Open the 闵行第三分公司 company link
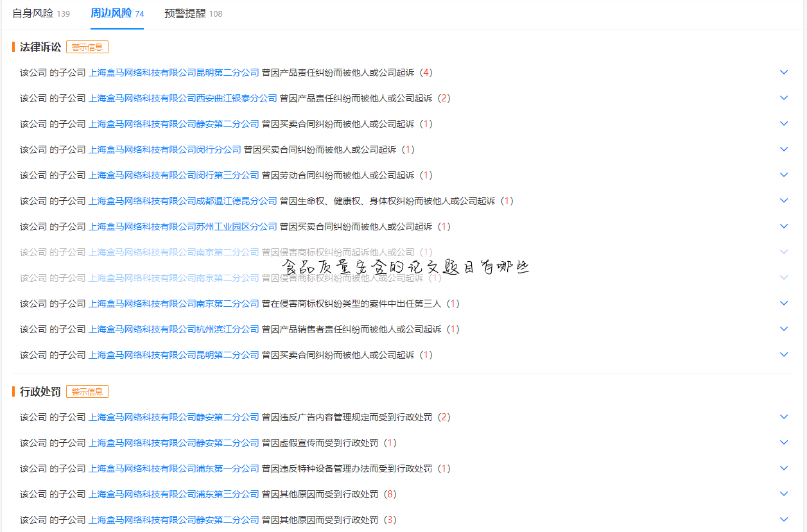Image resolution: width=807 pixels, height=532 pixels. (174, 175)
